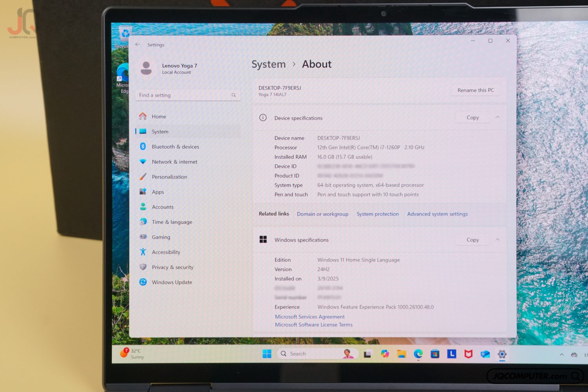Viewport: 588px width, 392px height.
Task: Open Advanced system settings link
Action: [437, 214]
